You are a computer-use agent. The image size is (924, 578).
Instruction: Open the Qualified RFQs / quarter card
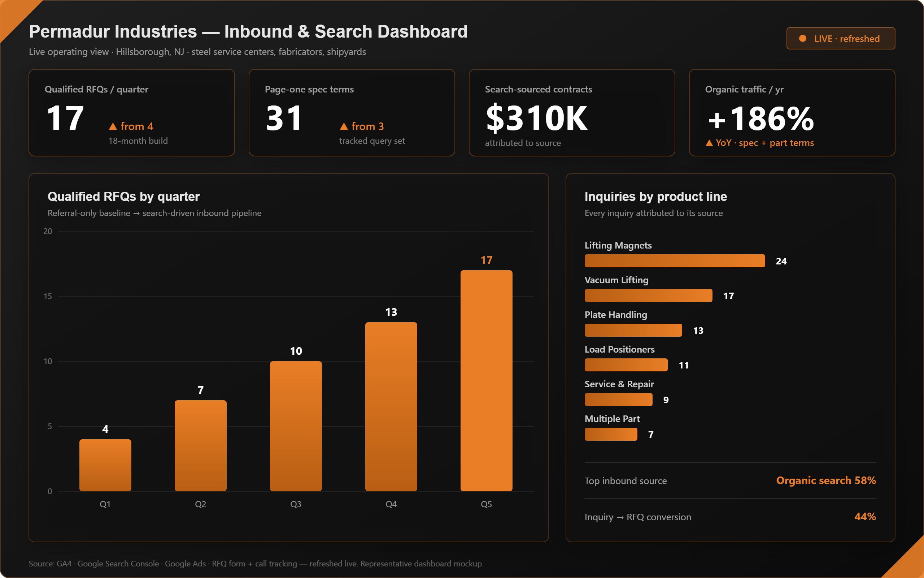click(132, 113)
